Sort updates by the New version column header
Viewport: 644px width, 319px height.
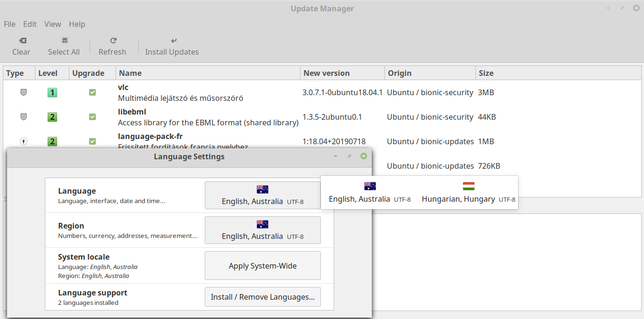[x=326, y=73]
